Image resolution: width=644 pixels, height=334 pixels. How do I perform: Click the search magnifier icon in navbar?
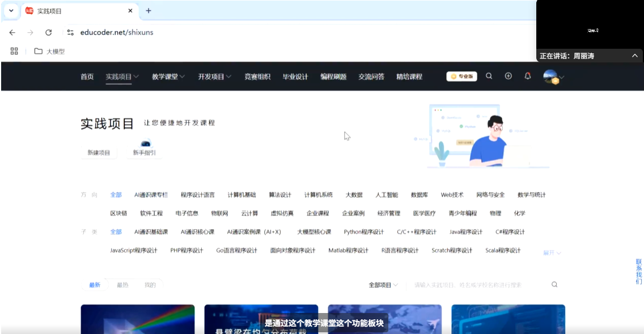click(489, 76)
